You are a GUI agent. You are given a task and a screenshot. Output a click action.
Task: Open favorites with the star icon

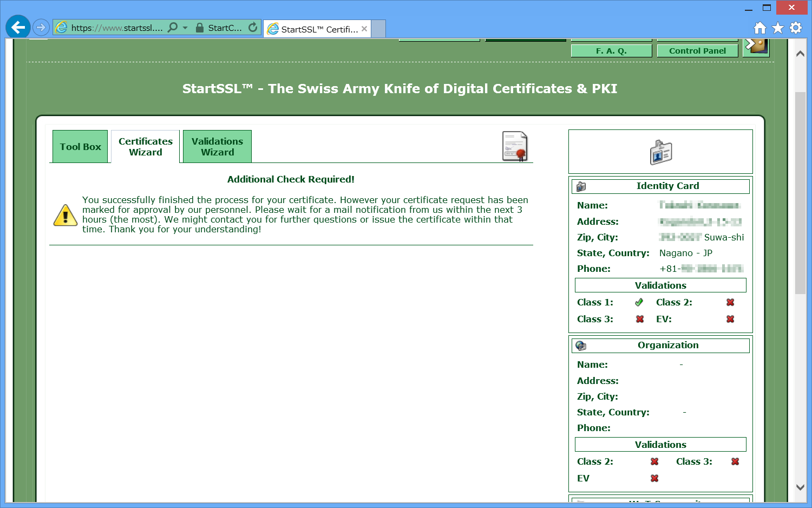click(778, 28)
